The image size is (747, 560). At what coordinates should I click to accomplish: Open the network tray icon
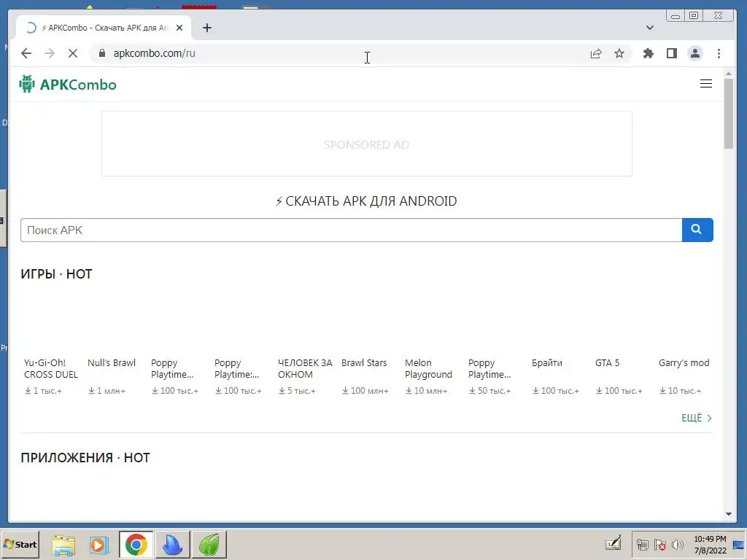click(x=642, y=545)
